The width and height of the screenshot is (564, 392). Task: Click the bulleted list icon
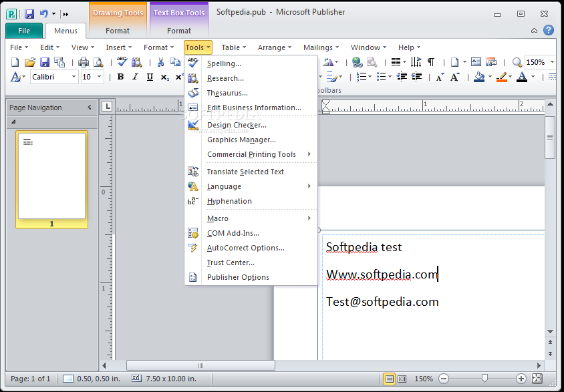tap(381, 77)
